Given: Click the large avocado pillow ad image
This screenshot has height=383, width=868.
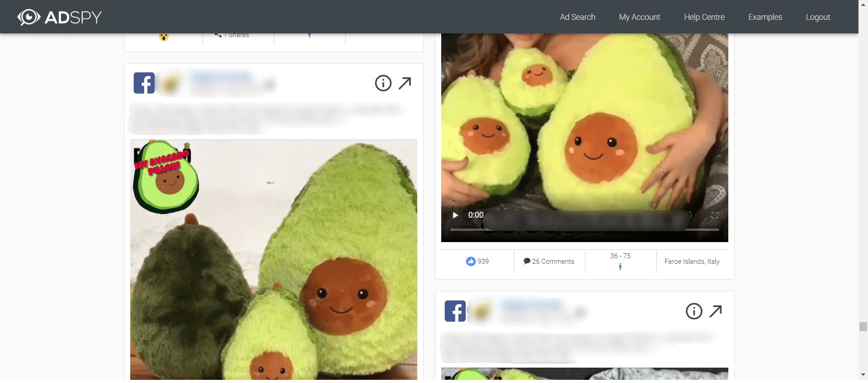Looking at the screenshot, I should coord(274,259).
